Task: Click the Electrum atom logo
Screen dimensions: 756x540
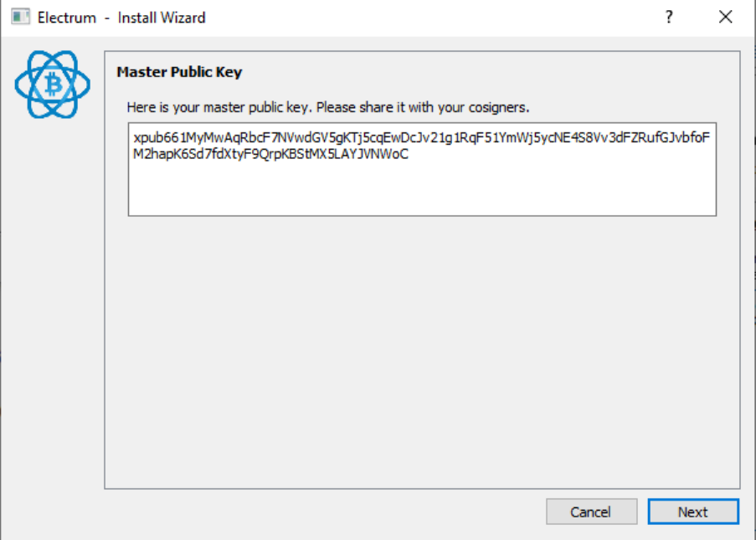Action: click(52, 84)
